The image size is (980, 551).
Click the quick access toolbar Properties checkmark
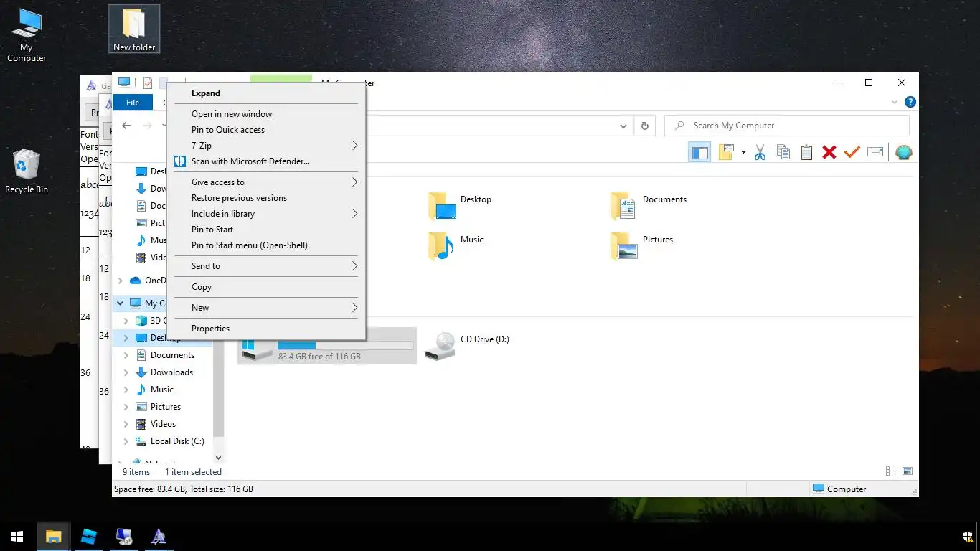coord(147,83)
